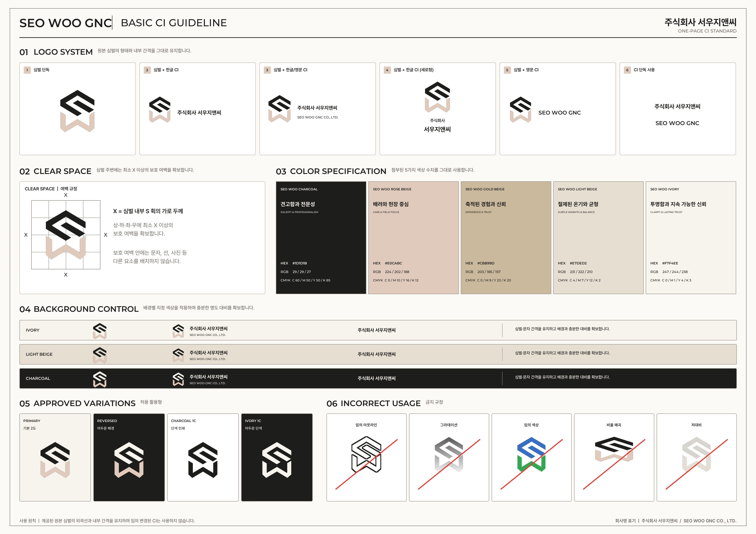The image size is (756, 534).
Task: Click the vertical logo in the '세로형' card
Action: click(x=437, y=107)
